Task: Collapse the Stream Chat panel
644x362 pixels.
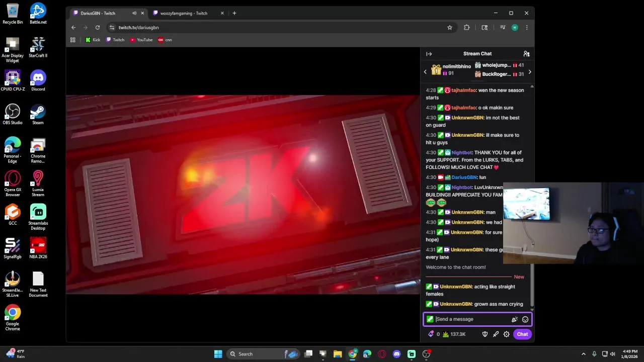Action: [429, 54]
